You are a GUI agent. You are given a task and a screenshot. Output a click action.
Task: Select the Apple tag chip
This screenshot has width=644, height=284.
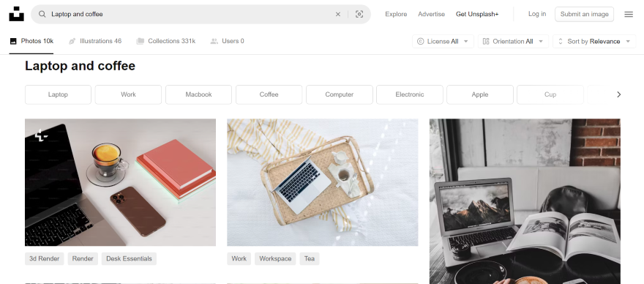pyautogui.click(x=480, y=94)
